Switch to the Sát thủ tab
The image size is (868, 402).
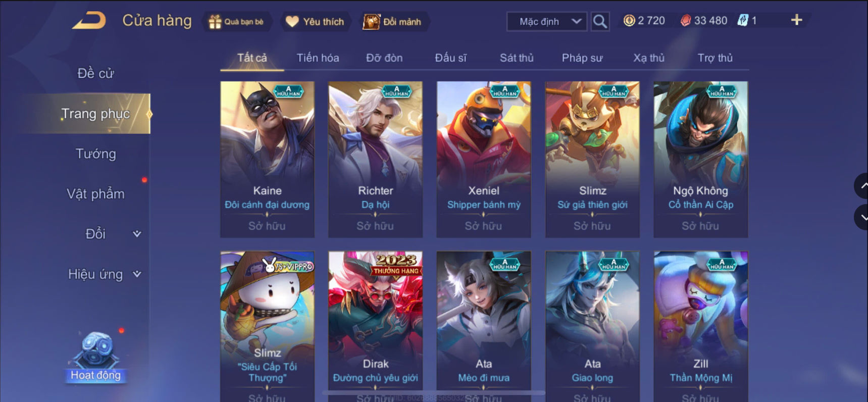point(517,58)
